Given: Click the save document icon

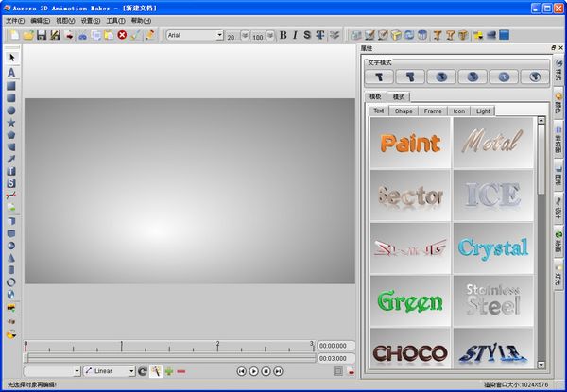Looking at the screenshot, I should [42, 35].
